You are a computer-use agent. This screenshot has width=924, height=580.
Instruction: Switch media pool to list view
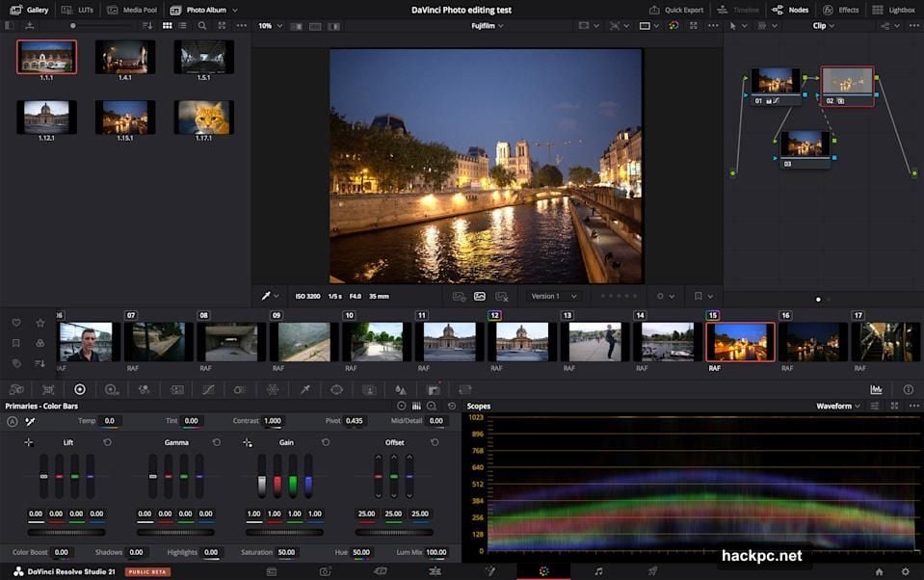[x=182, y=26]
